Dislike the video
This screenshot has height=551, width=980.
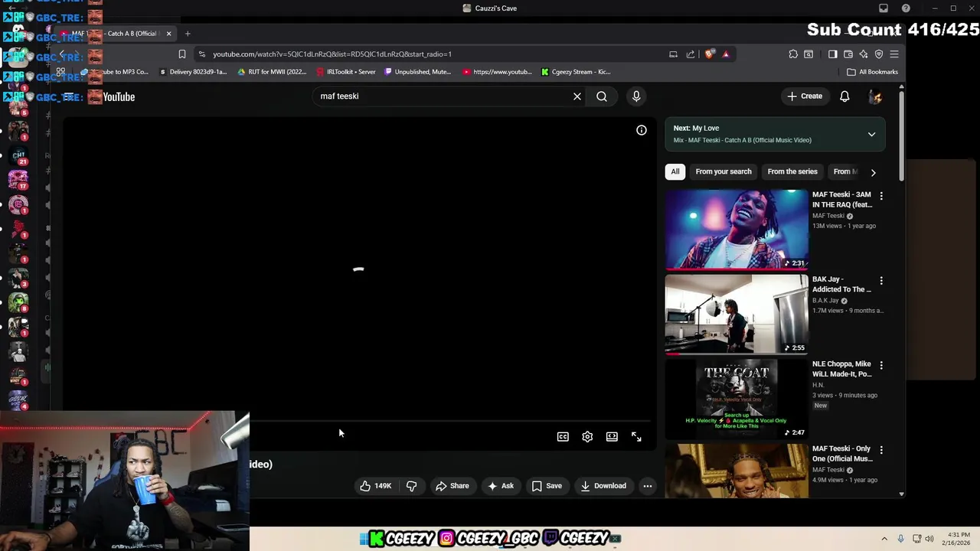(x=412, y=486)
